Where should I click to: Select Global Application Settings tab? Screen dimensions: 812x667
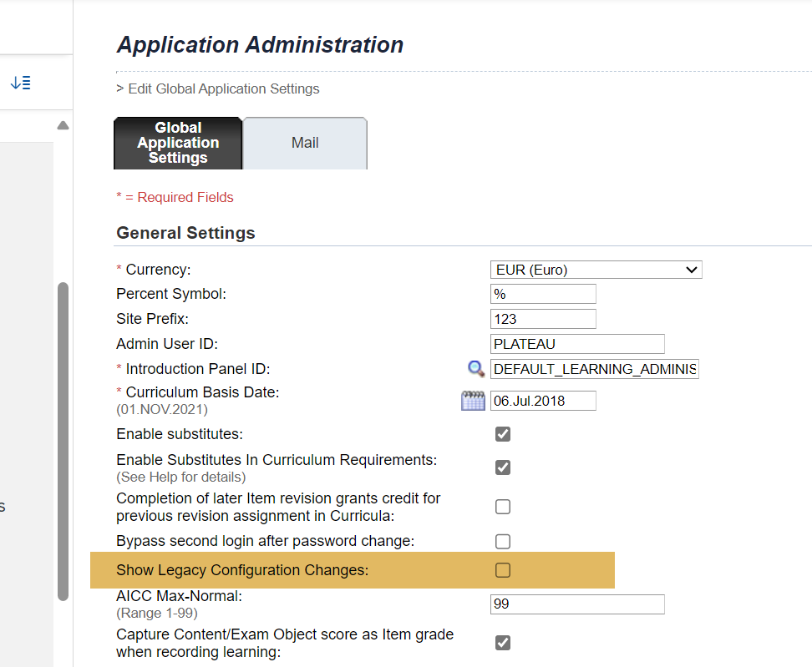(178, 143)
